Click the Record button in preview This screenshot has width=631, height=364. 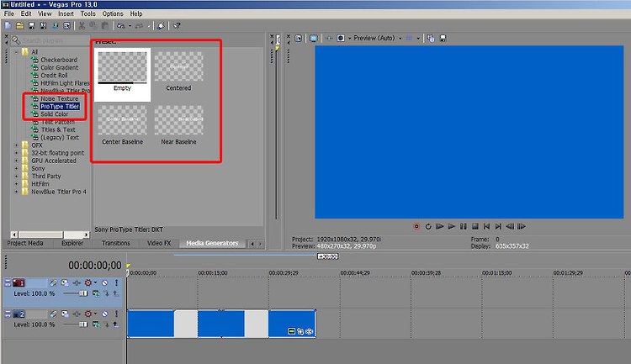point(416,226)
